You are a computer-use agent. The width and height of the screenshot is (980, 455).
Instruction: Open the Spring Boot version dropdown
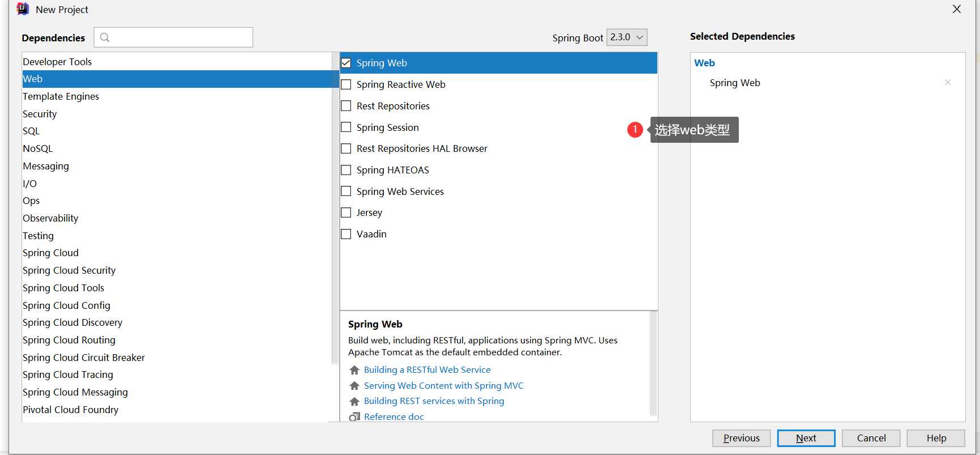pos(627,37)
